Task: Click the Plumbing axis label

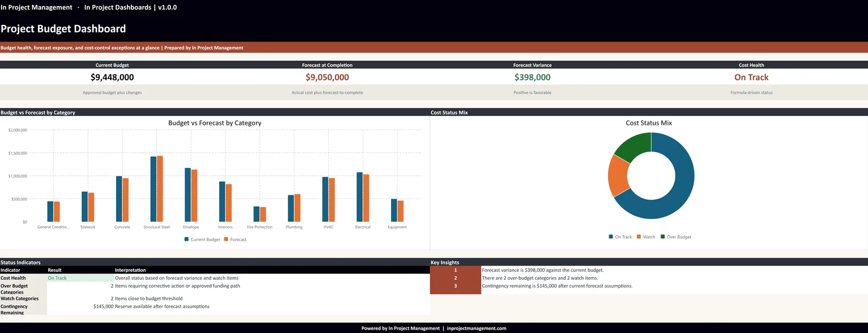Action: pos(294,227)
